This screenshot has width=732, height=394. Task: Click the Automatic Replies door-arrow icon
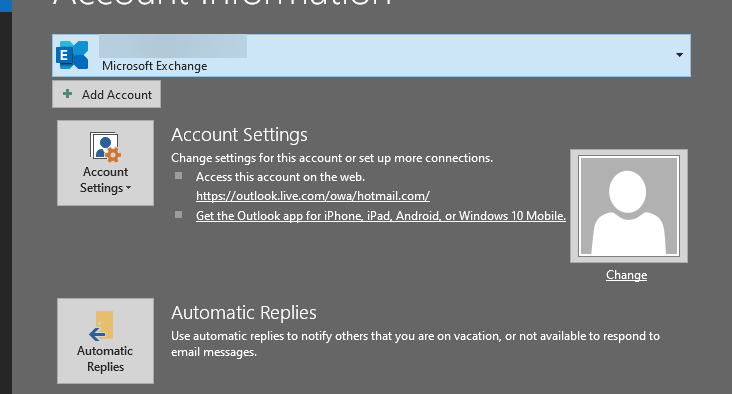[101, 326]
